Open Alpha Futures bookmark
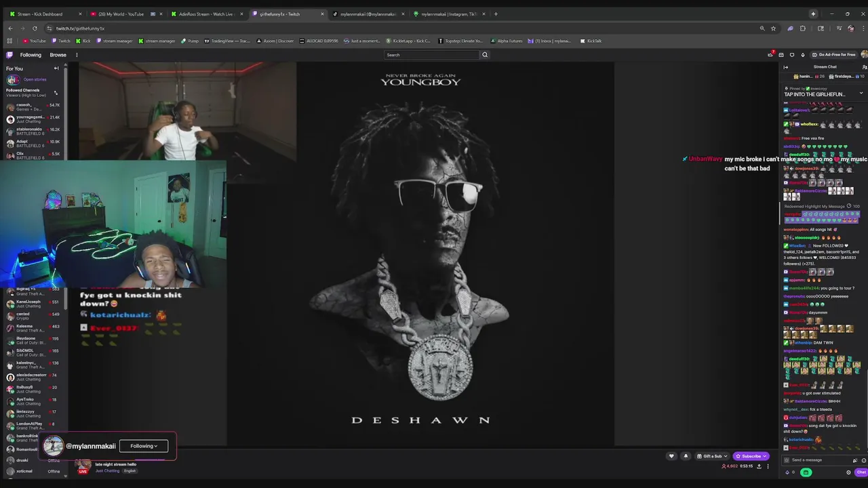 pyautogui.click(x=507, y=41)
